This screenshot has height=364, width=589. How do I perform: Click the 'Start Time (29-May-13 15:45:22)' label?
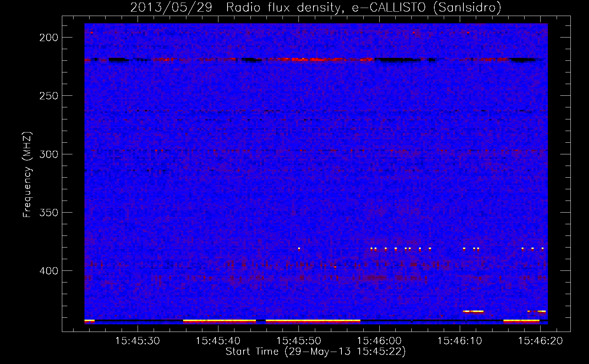[316, 352]
